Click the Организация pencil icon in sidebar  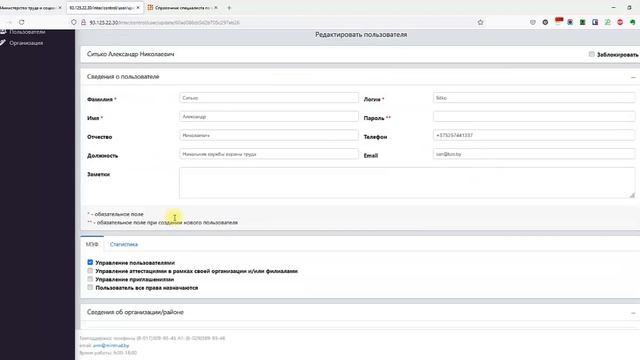point(3,42)
